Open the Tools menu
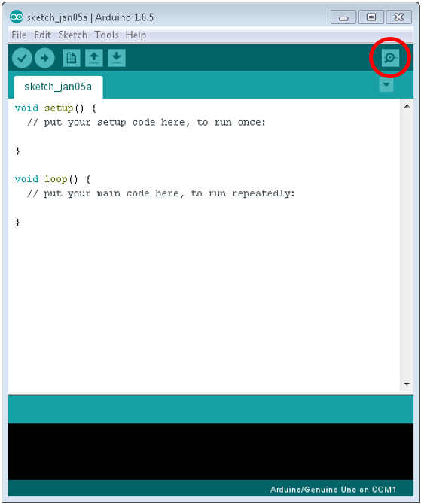 (106, 35)
